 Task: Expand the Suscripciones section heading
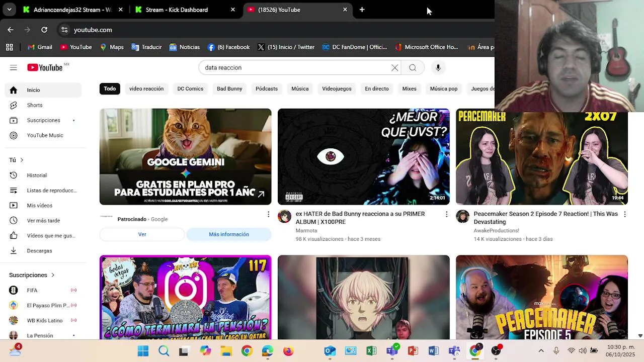point(32,275)
